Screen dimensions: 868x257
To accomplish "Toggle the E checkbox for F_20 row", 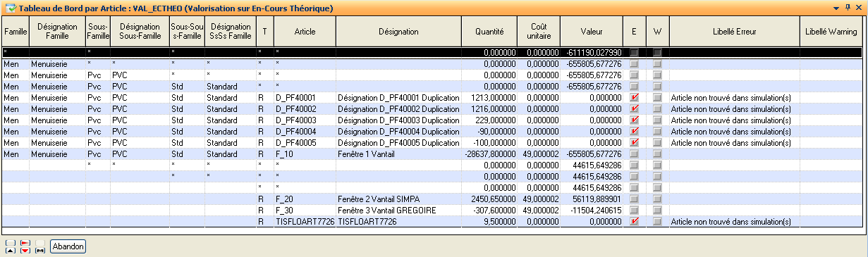I will pyautogui.click(x=635, y=199).
